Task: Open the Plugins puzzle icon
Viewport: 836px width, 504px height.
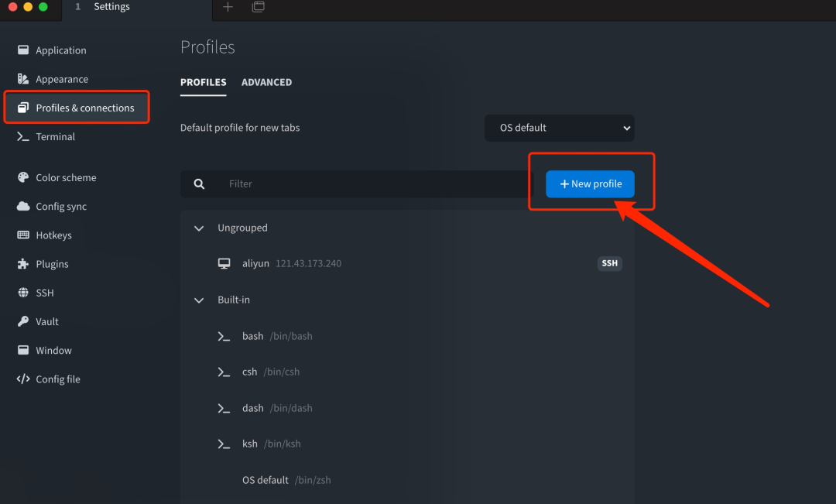Action: pyautogui.click(x=23, y=263)
